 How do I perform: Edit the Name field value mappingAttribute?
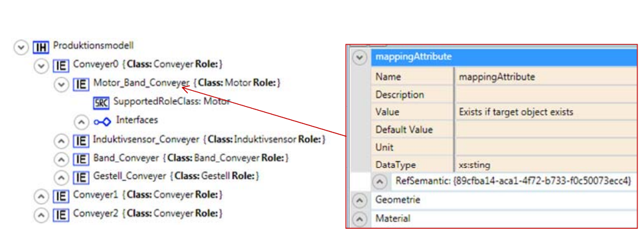tap(546, 77)
